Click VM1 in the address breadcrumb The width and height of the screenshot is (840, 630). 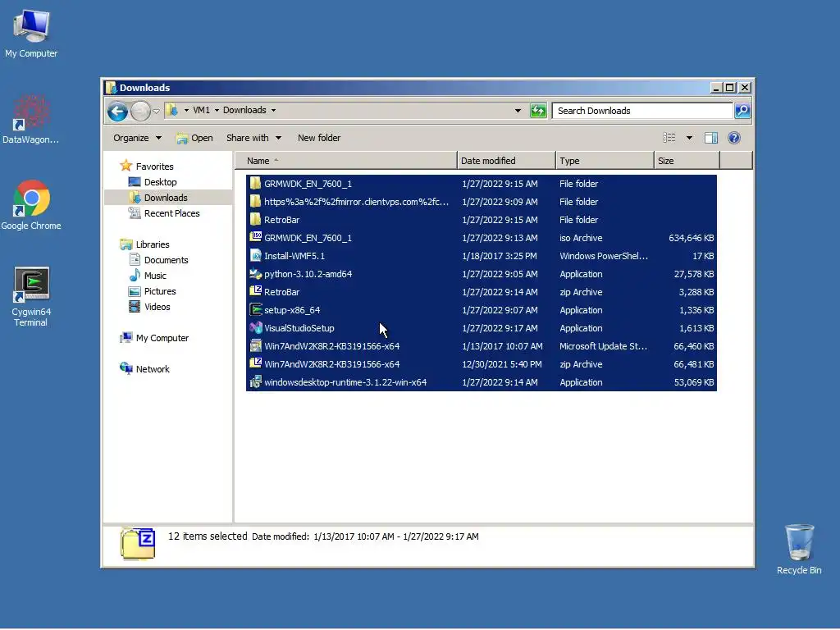(x=202, y=111)
